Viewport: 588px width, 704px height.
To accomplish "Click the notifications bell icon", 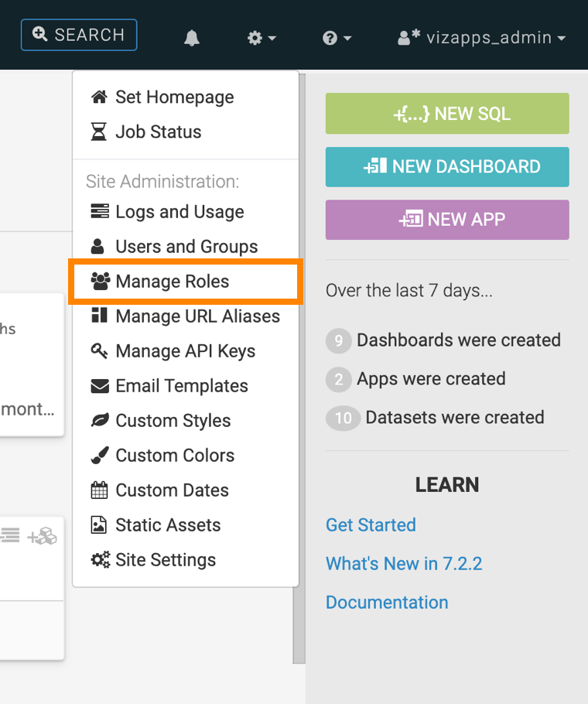I will 192,38.
